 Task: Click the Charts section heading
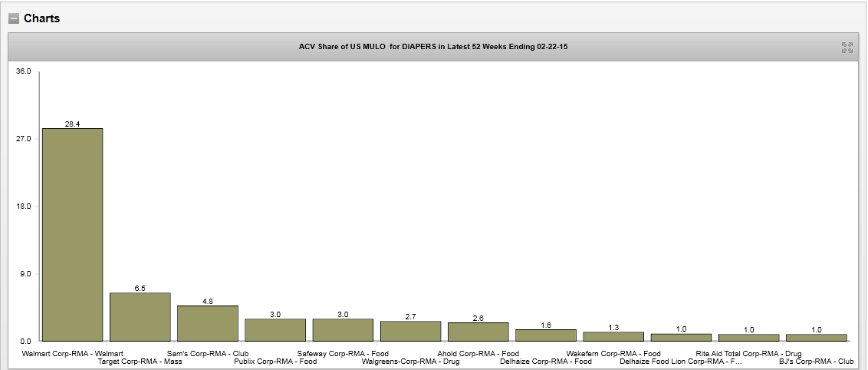click(x=41, y=18)
